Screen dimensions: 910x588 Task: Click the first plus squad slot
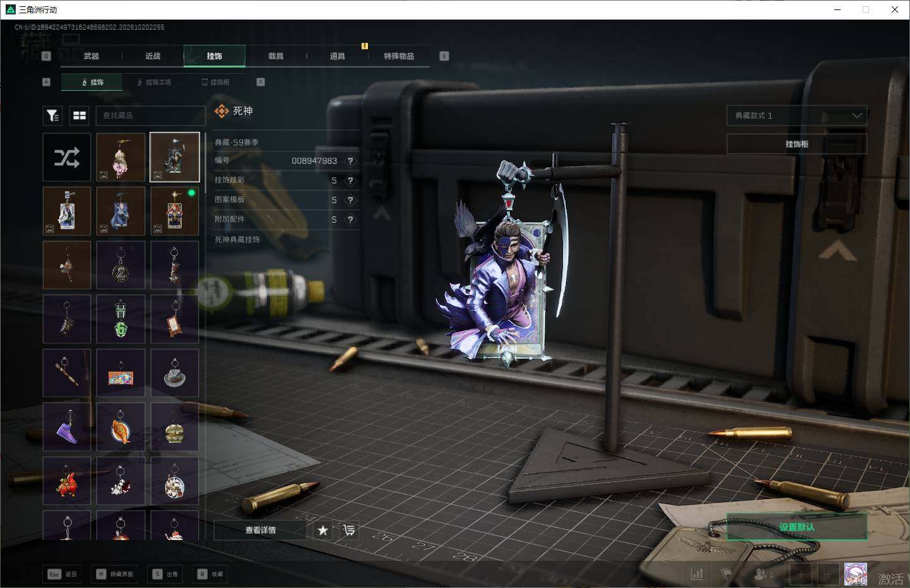800,575
